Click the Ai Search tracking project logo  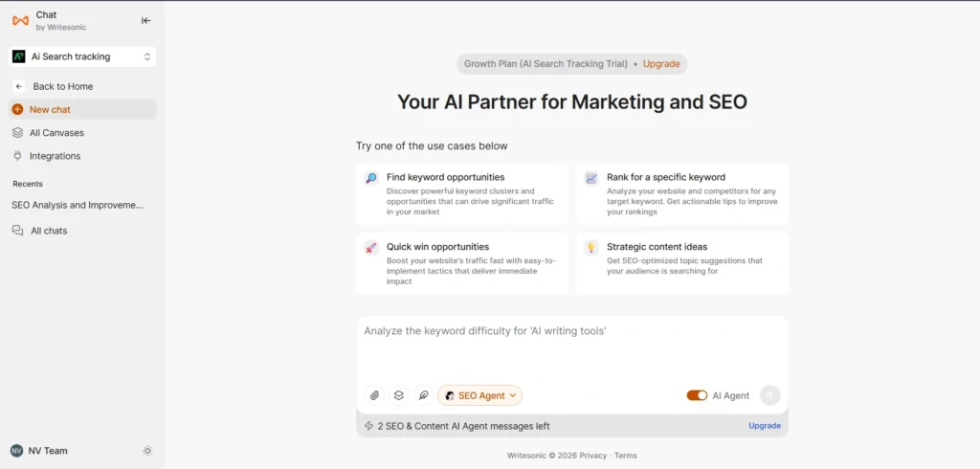pos(19,56)
